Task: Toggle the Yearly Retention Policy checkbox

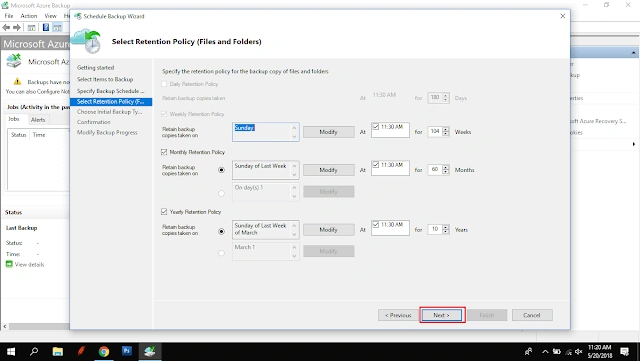Action: pyautogui.click(x=164, y=212)
